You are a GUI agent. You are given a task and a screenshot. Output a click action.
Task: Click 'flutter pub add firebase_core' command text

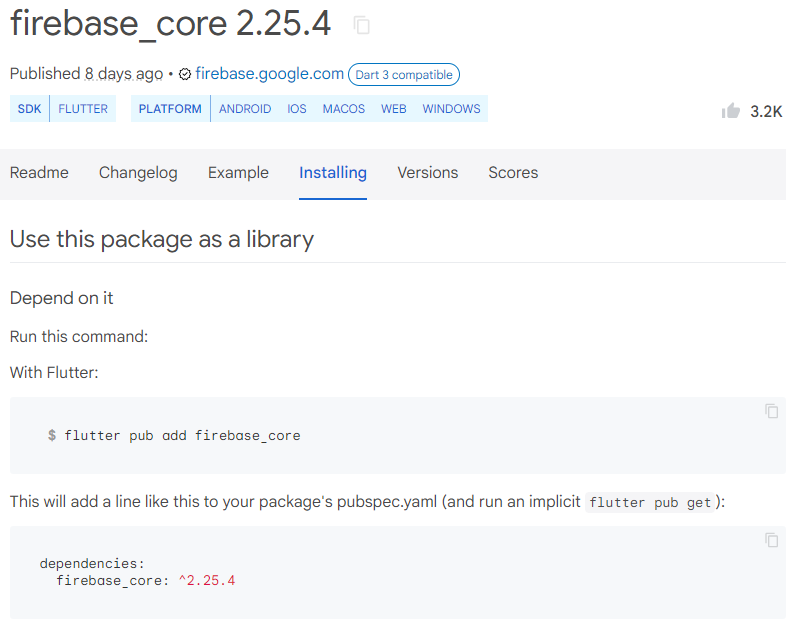(182, 436)
